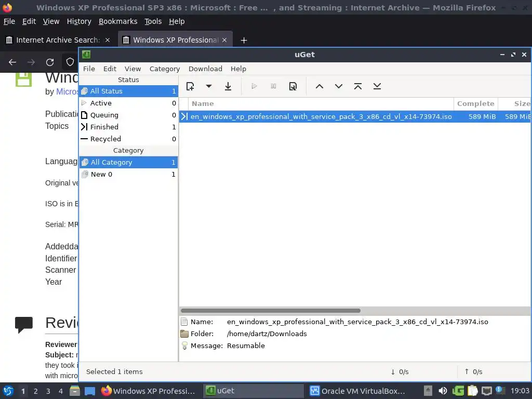This screenshot has width=532, height=399.
Task: Click the New Download toolbar icon in uGet
Action: tap(190, 86)
